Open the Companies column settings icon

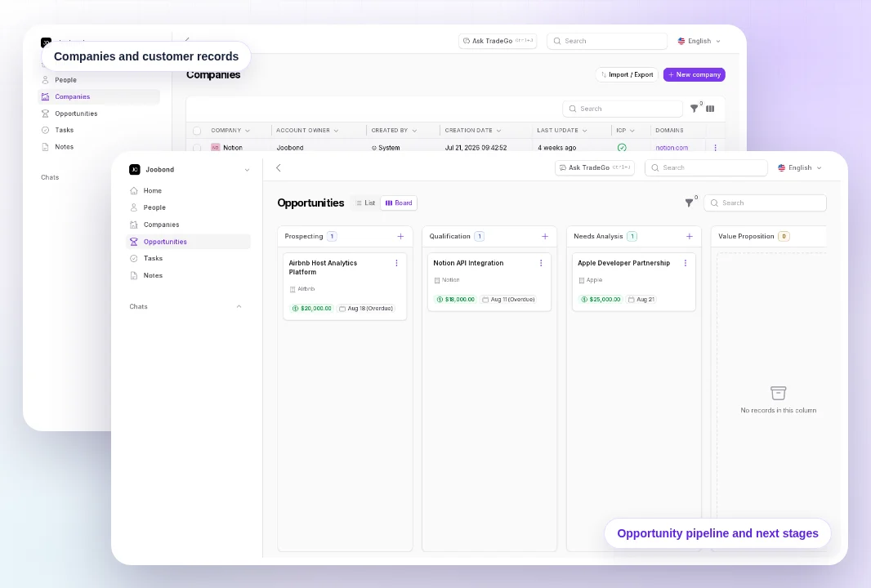tap(710, 109)
